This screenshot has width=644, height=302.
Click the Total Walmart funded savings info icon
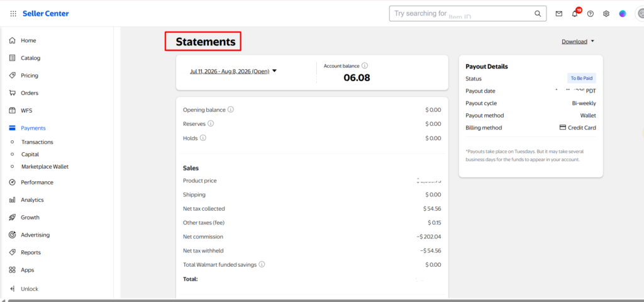click(x=262, y=265)
